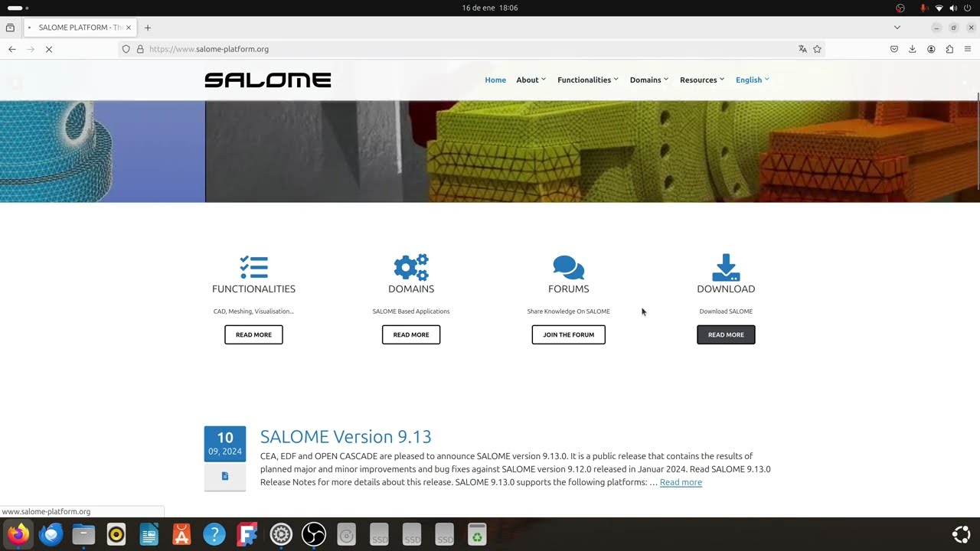Open LibreOffice Writer in the dock

point(149,534)
